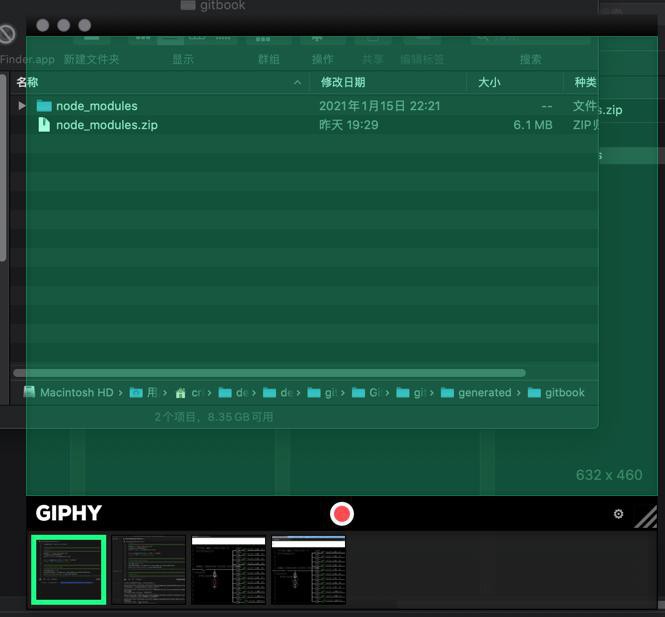Start recording with the red GIPHY record button
Screen dimensions: 665x617
tap(341, 514)
